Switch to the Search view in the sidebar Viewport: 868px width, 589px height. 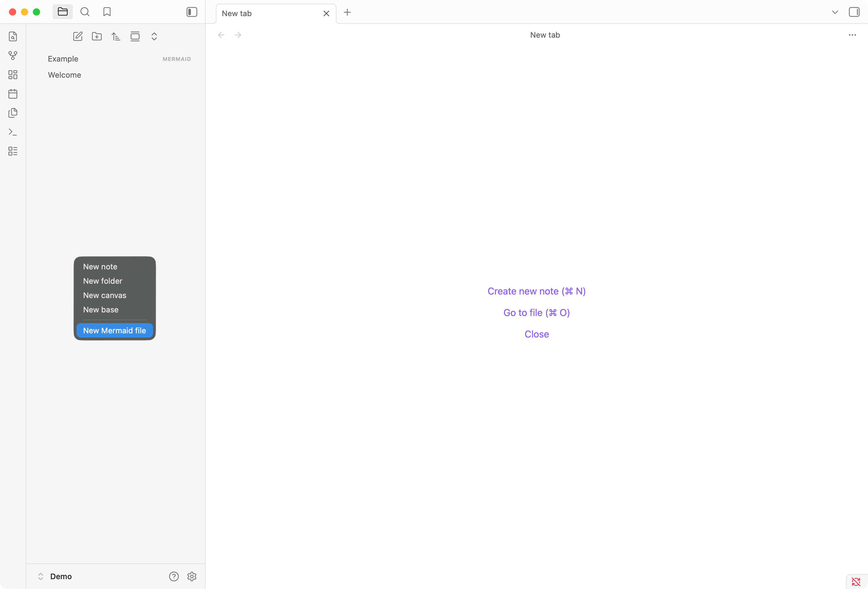coord(85,12)
